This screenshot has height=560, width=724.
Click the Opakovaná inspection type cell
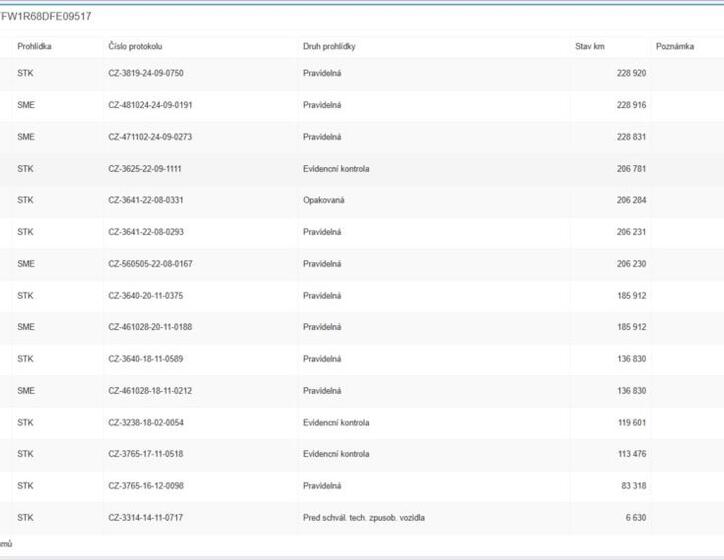(323, 200)
